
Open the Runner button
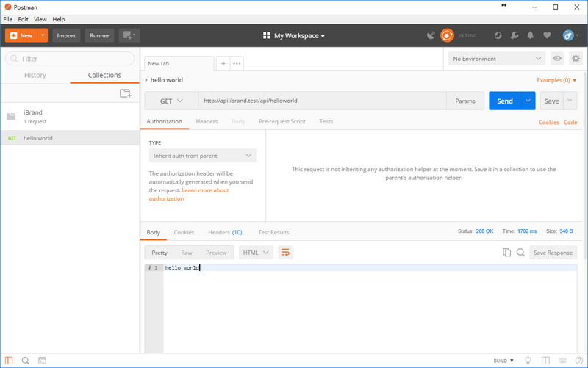(x=99, y=35)
